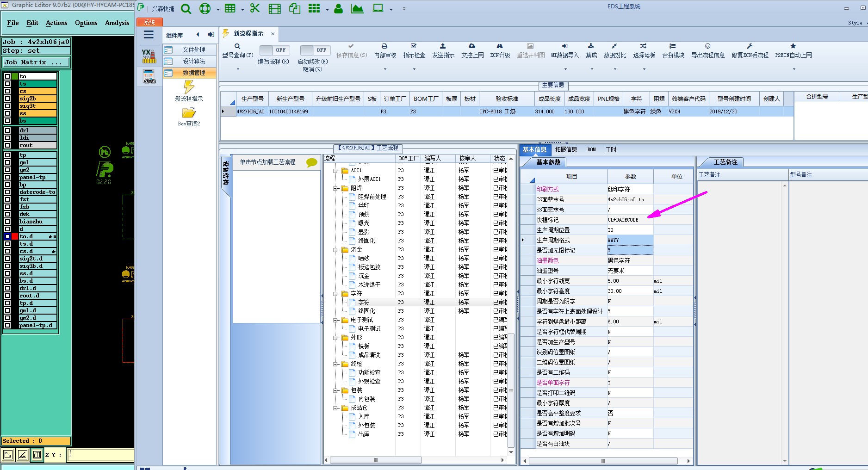Click the Job Matrix button
This screenshot has height=470, width=868.
pos(36,62)
